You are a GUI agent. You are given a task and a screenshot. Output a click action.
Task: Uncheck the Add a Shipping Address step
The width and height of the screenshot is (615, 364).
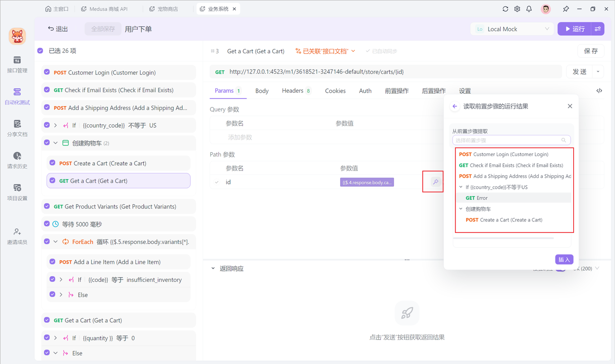click(47, 108)
